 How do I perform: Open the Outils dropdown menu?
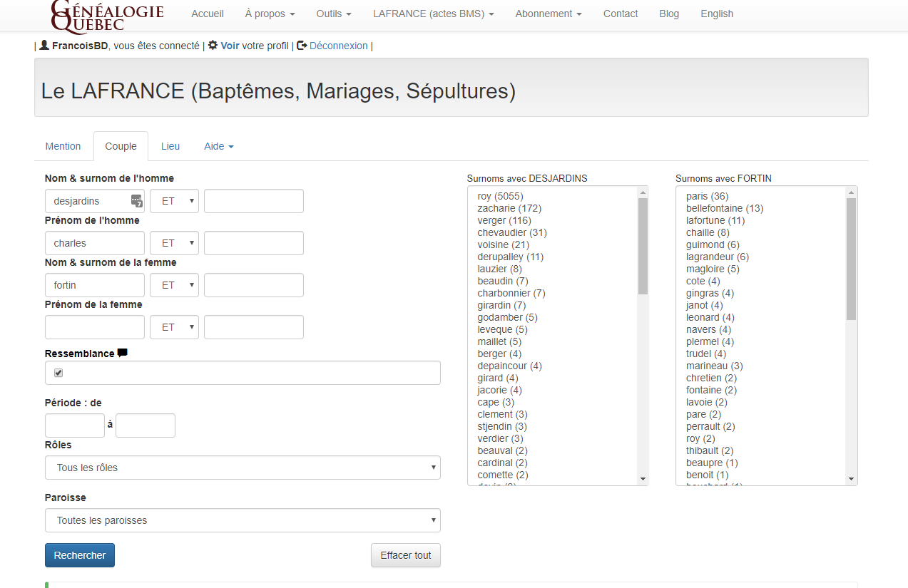[x=334, y=14]
